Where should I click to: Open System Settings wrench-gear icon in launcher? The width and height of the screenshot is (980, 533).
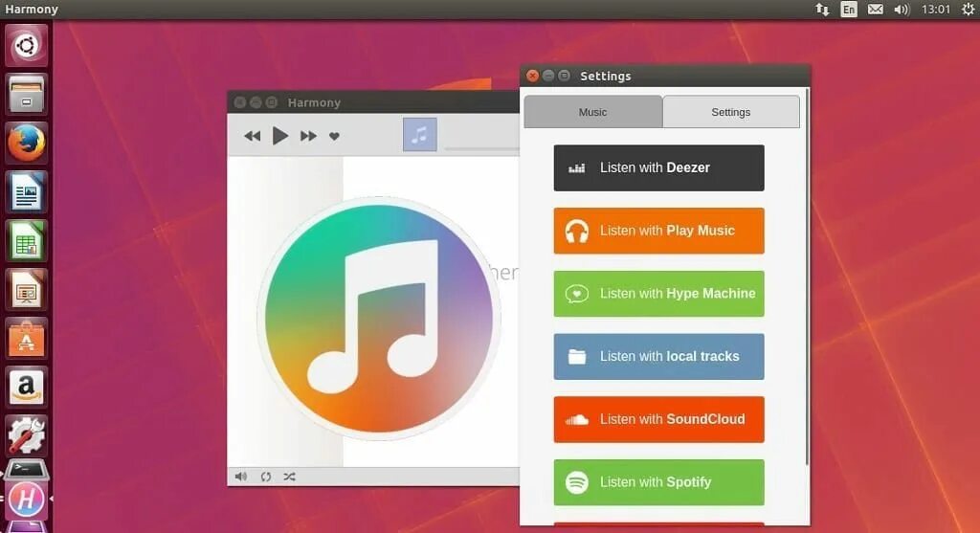pyautogui.click(x=26, y=435)
